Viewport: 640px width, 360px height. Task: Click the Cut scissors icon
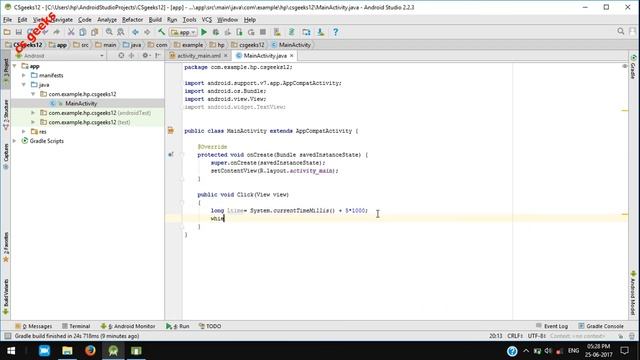[x=71, y=32]
